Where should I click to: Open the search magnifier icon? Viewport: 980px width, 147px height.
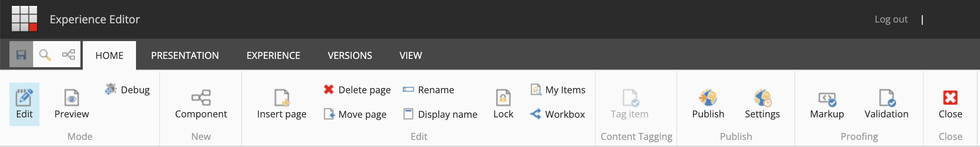point(45,55)
